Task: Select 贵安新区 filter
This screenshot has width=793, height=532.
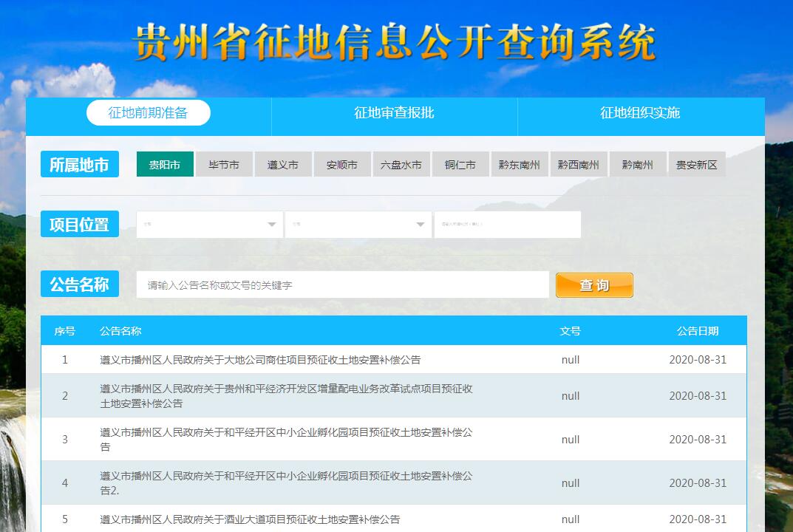Action: [x=697, y=164]
